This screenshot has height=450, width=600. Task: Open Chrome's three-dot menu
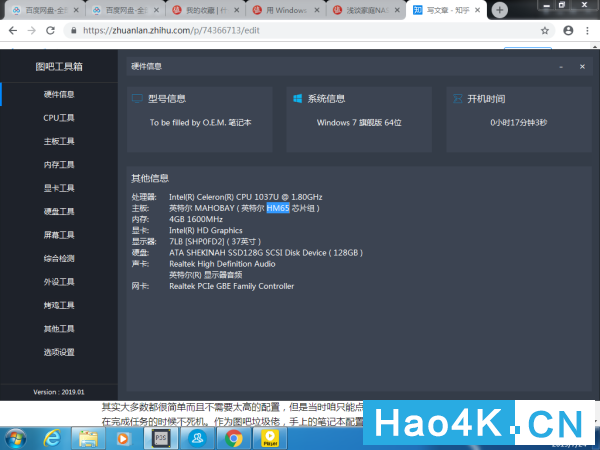click(587, 31)
